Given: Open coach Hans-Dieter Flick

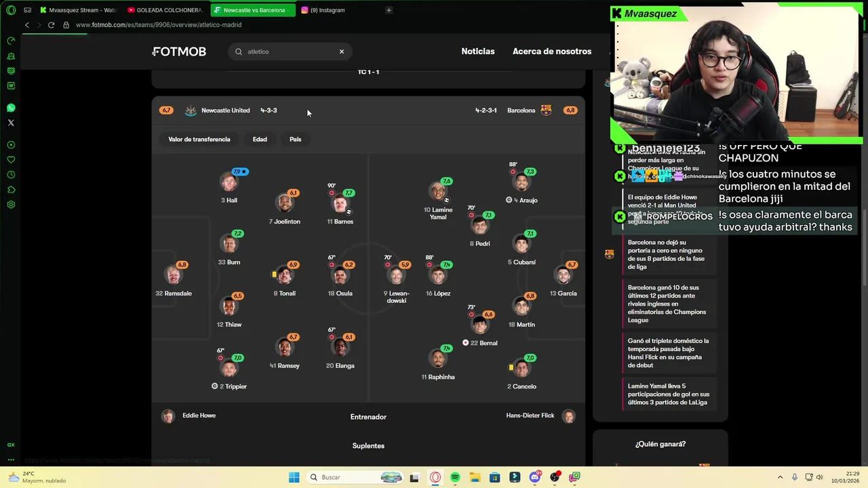Looking at the screenshot, I should coord(540,415).
